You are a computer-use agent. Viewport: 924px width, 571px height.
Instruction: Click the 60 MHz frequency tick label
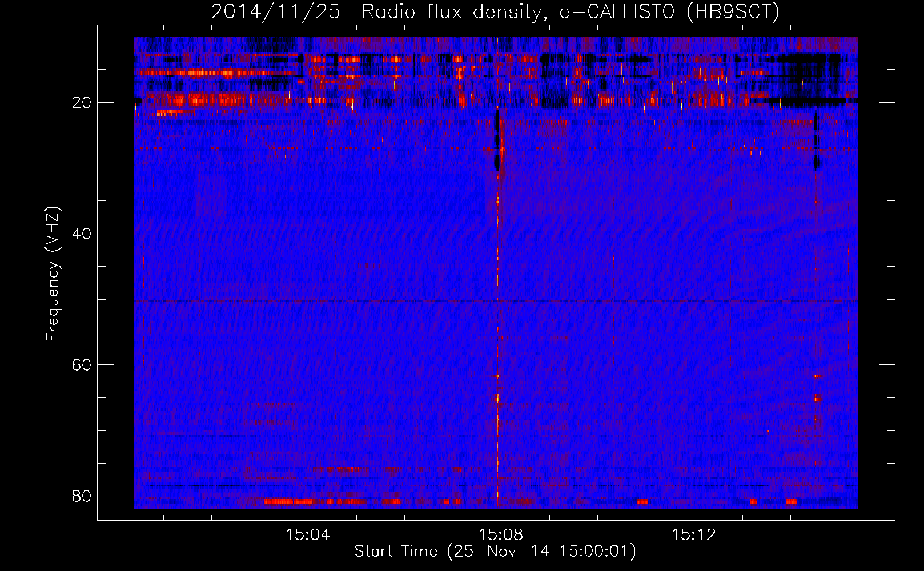tap(82, 365)
